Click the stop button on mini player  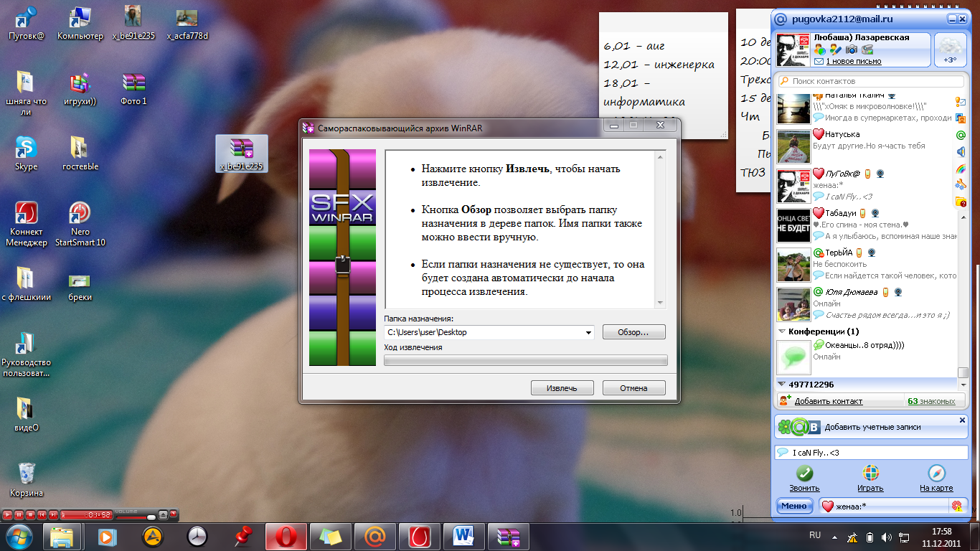tap(31, 514)
